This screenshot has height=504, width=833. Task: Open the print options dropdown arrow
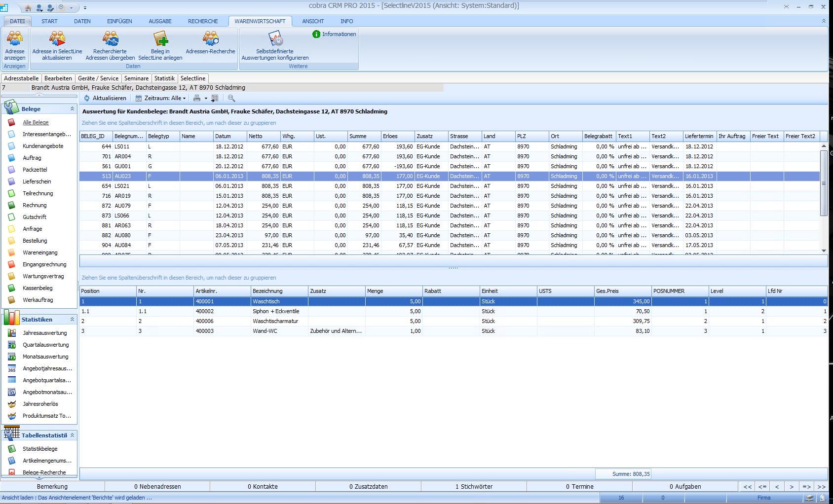pyautogui.click(x=206, y=98)
